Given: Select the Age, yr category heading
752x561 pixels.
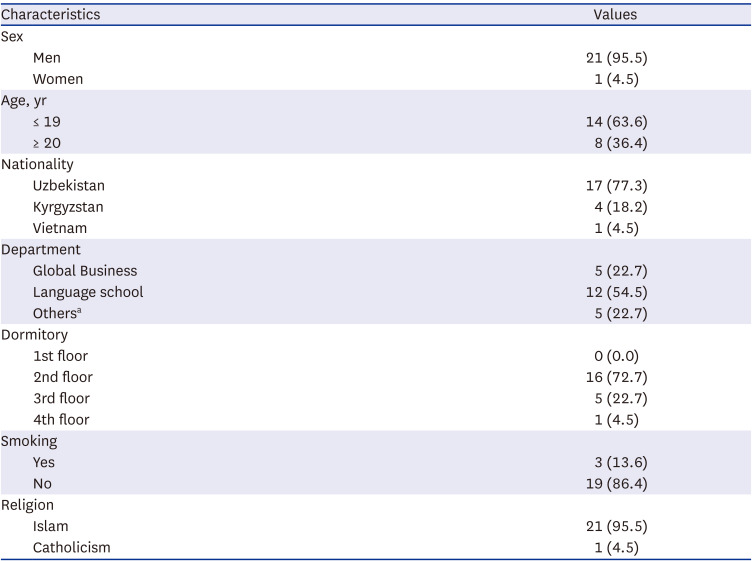Looking at the screenshot, I should pos(25,100).
